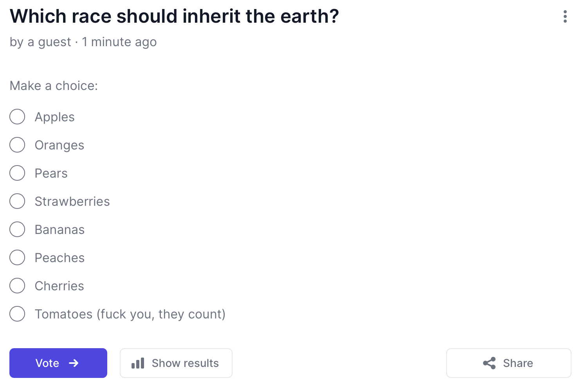The width and height of the screenshot is (584, 392).
Task: Click the Tomatoes option label text
Action: coord(130,314)
